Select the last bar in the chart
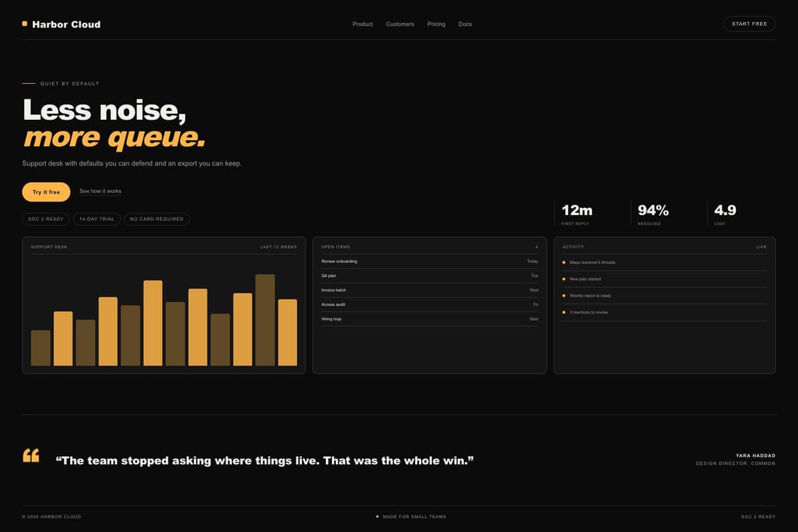Image resolution: width=798 pixels, height=532 pixels. (287, 332)
